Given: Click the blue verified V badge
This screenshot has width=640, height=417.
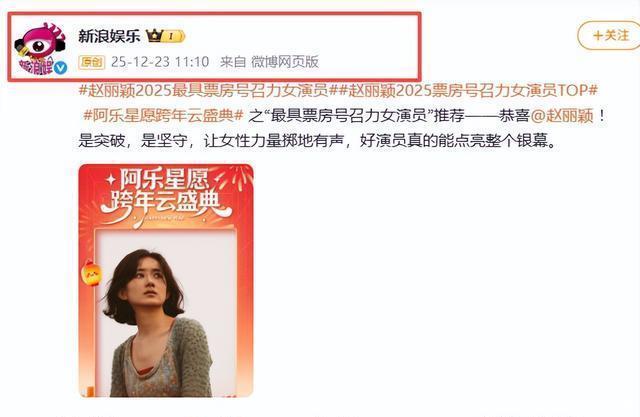Looking at the screenshot, I should pyautogui.click(x=61, y=68).
